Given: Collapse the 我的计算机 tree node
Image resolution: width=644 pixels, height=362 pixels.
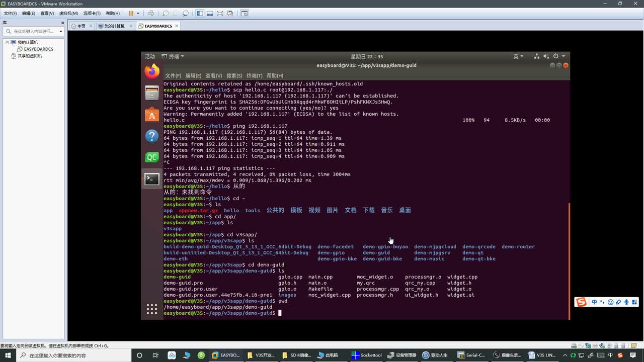Looking at the screenshot, I should (x=8, y=42).
